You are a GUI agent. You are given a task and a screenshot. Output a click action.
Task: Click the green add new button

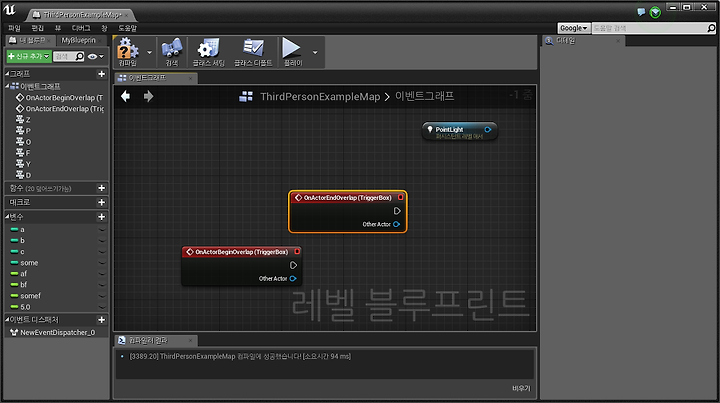pyautogui.click(x=29, y=56)
